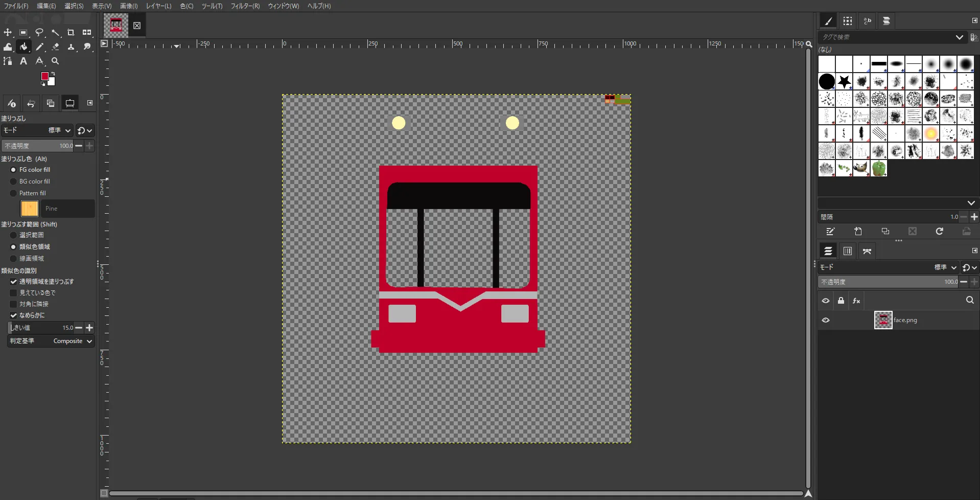Select the Free Select lasso tool
The height and width of the screenshot is (500, 980).
click(x=39, y=32)
